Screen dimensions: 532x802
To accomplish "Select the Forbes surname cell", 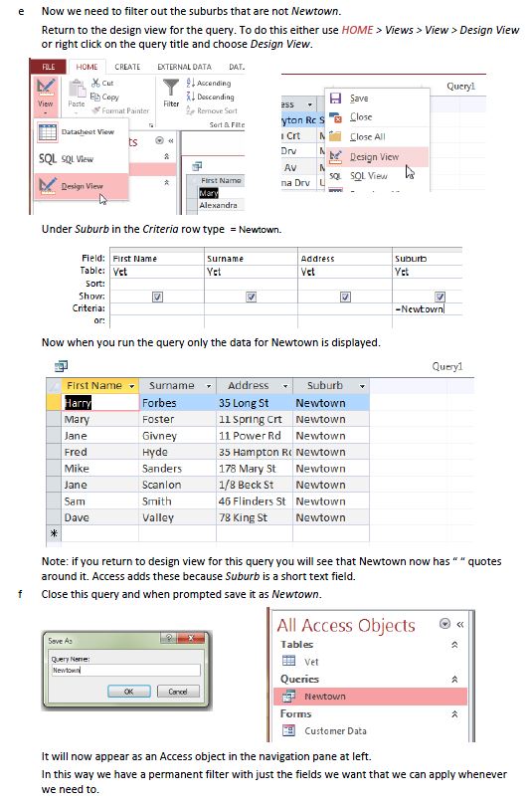I will coord(177,403).
